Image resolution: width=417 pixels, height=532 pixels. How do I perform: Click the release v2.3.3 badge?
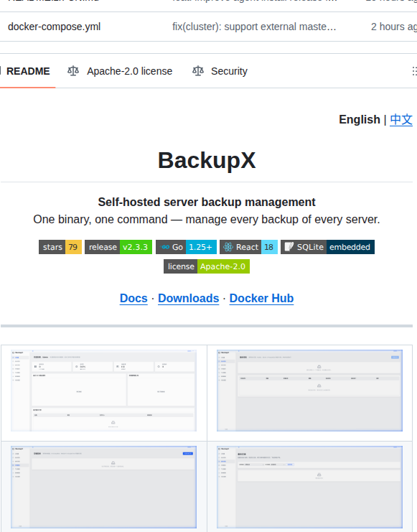(x=118, y=247)
